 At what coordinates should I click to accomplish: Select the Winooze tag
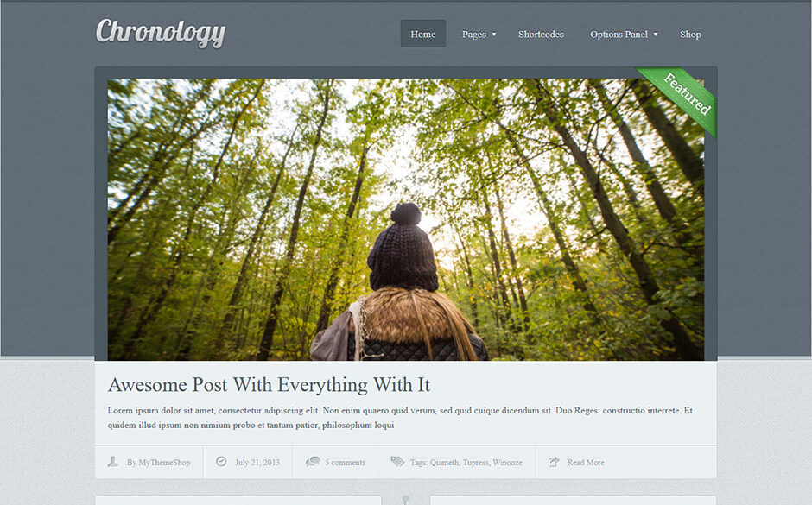508,463
